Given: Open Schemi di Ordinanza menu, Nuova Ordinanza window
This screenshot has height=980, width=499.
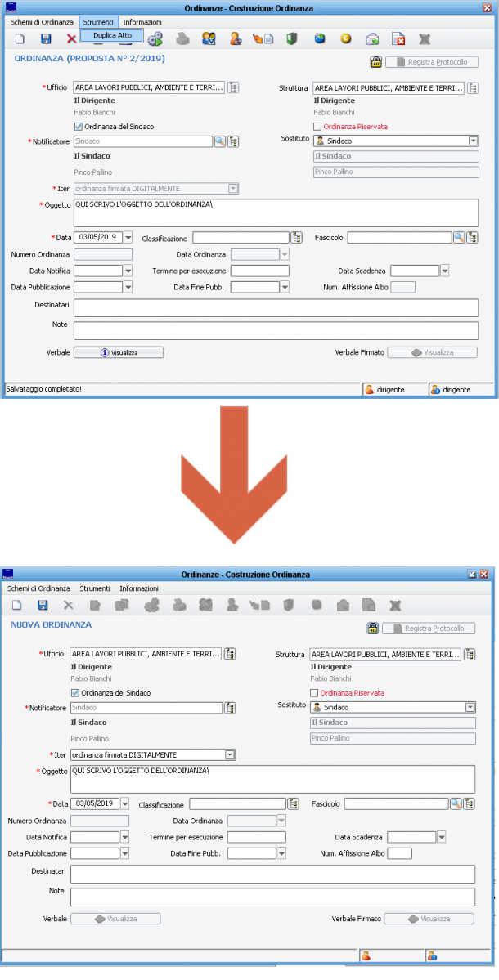Looking at the screenshot, I should pyautogui.click(x=38, y=588).
